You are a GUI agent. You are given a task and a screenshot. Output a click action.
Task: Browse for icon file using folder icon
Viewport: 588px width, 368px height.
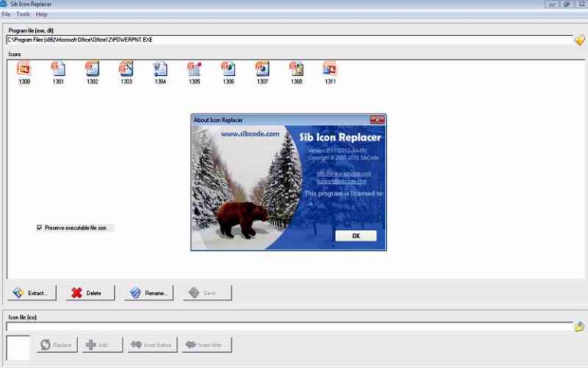[x=580, y=327]
